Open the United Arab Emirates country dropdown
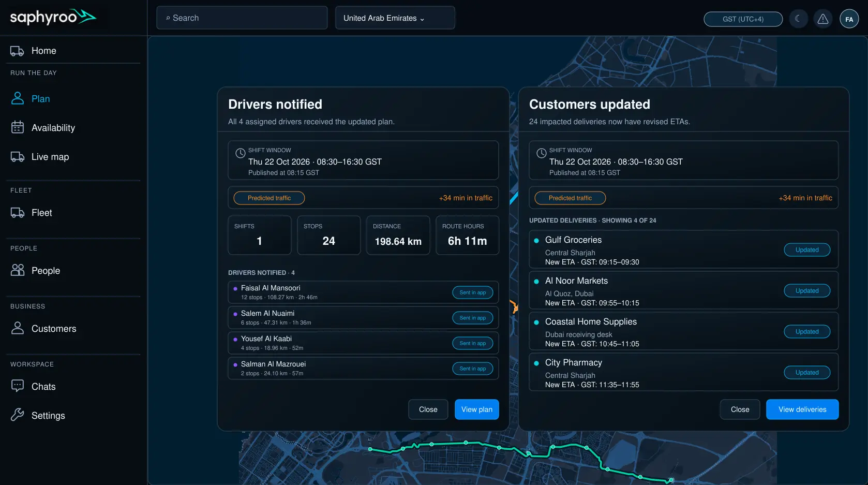The width and height of the screenshot is (868, 485). (395, 18)
